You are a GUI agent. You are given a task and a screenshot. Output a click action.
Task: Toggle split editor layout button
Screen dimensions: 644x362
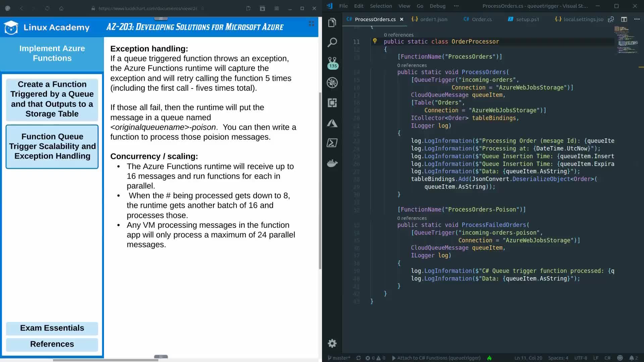tap(624, 19)
